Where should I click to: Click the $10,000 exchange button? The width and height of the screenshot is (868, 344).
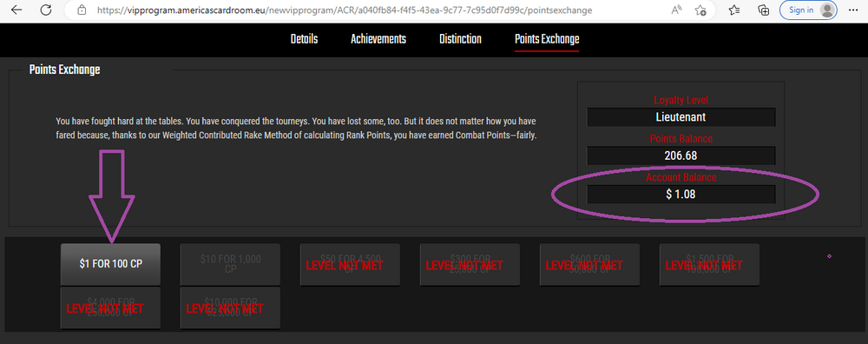(x=230, y=308)
